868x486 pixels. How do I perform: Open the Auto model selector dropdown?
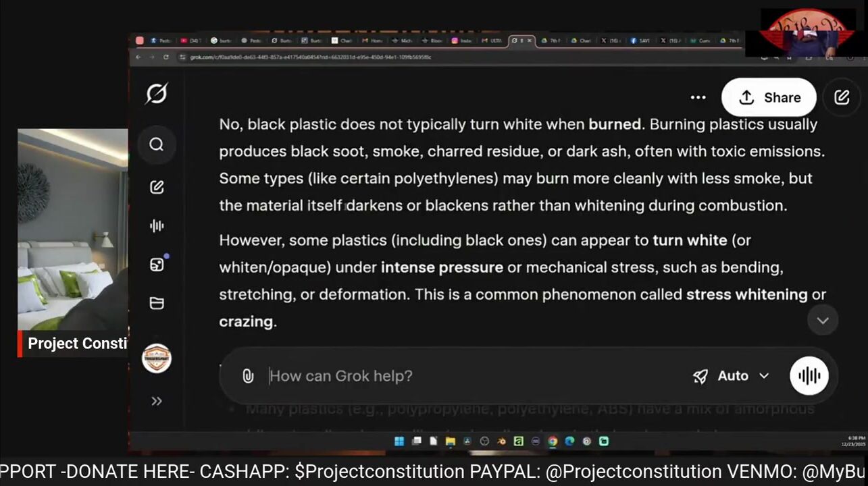pyautogui.click(x=732, y=376)
